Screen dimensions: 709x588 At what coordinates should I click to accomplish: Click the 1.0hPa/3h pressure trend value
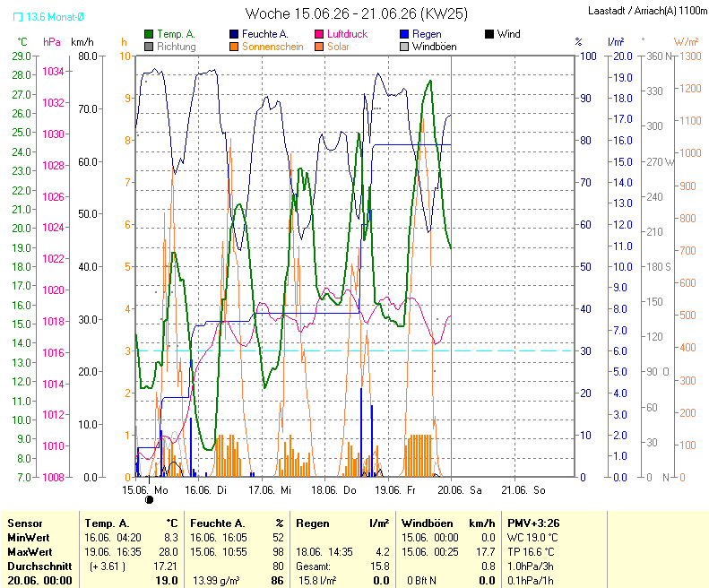point(531,566)
